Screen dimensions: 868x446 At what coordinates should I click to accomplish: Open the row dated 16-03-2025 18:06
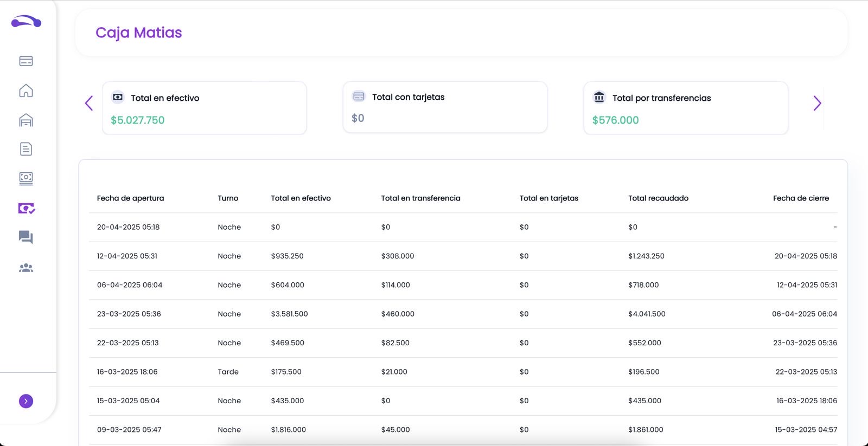pos(463,372)
